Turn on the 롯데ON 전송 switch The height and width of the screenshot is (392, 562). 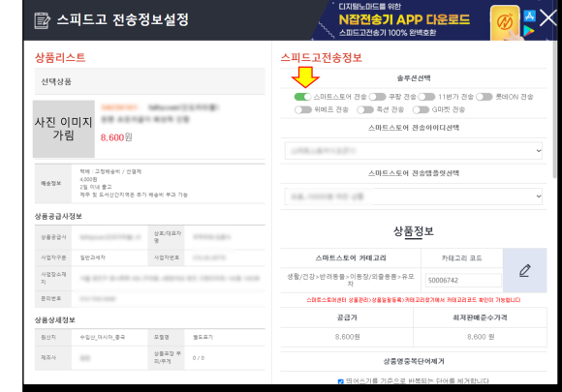(484, 97)
